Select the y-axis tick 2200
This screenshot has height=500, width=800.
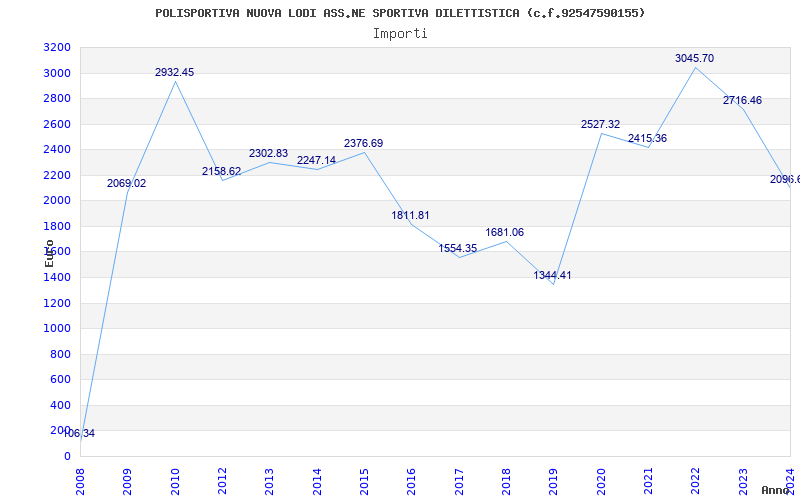point(57,176)
